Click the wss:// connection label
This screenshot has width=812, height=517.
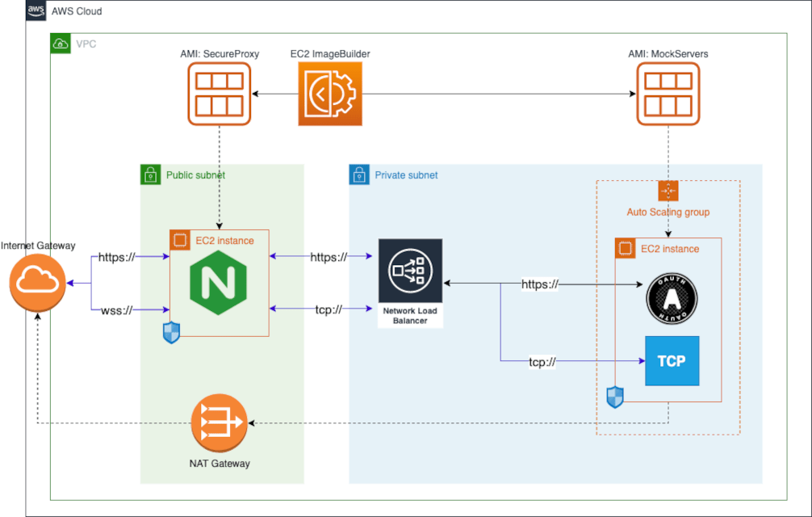pyautogui.click(x=116, y=309)
